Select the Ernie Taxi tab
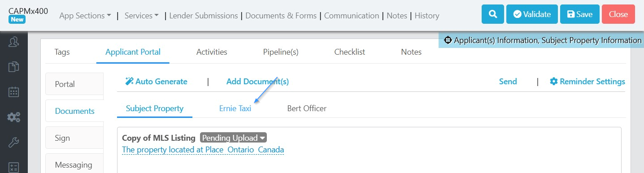Image resolution: width=644 pixels, height=173 pixels. [235, 108]
